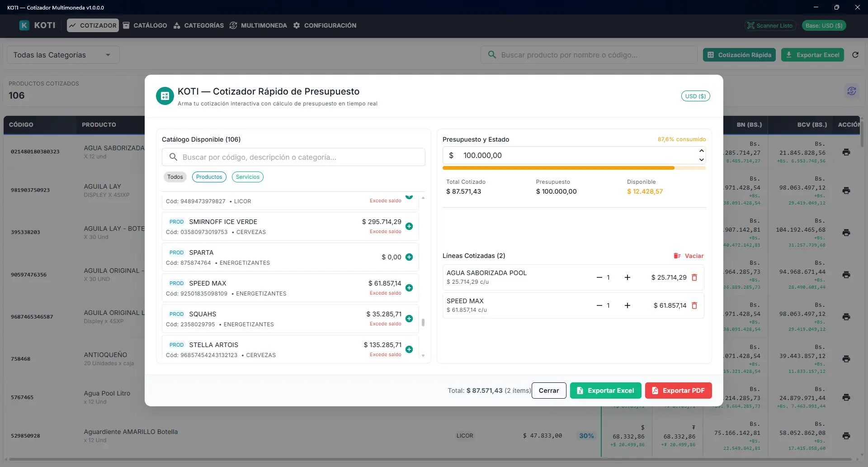Image resolution: width=868 pixels, height=467 pixels.
Task: Open the MULTIMONEDA tab
Action: [258, 25]
